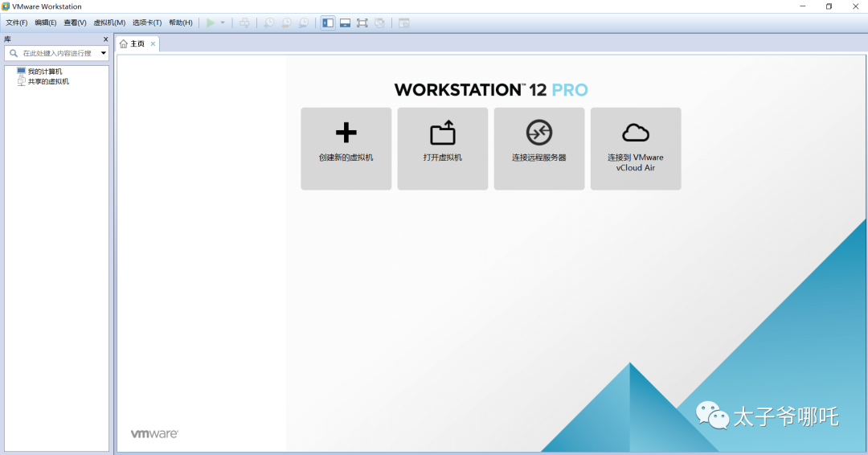The width and height of the screenshot is (868, 455).
Task: Minimize the VMware Workstation window
Action: (803, 6)
